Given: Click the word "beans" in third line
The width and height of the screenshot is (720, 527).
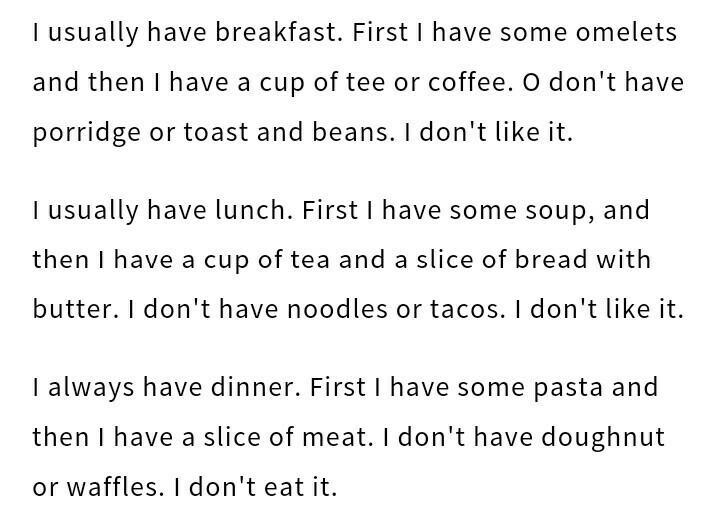Looking at the screenshot, I should [350, 132].
